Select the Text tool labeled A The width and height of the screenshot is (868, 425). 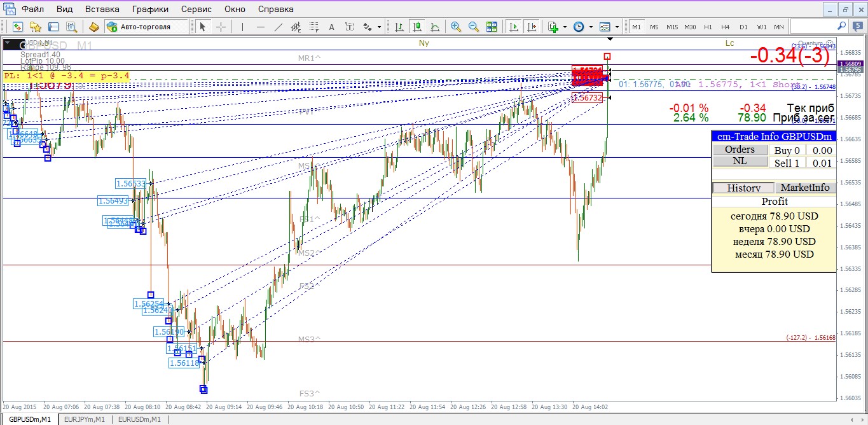click(331, 27)
